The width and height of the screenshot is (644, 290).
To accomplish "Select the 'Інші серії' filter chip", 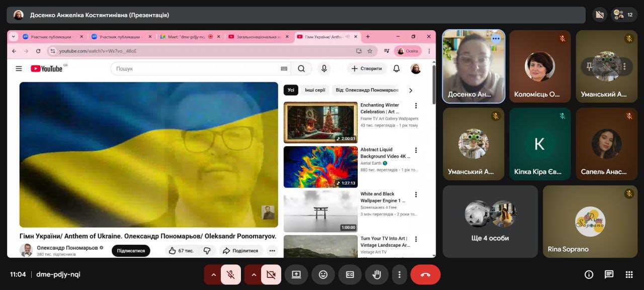I will (x=315, y=90).
